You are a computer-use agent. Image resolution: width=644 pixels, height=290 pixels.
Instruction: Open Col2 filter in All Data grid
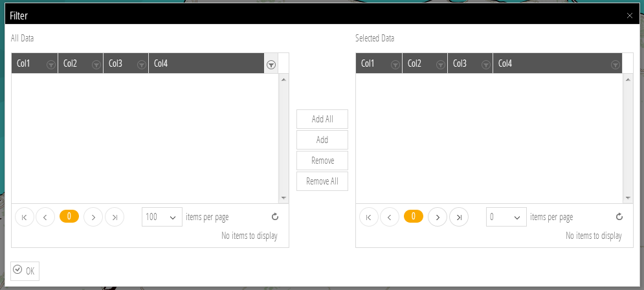click(96, 64)
